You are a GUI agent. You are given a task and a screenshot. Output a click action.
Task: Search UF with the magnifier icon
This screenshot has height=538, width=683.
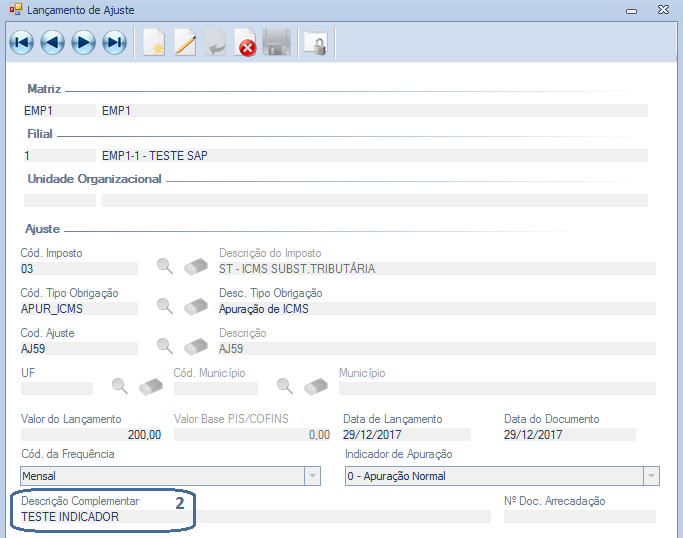tap(120, 386)
